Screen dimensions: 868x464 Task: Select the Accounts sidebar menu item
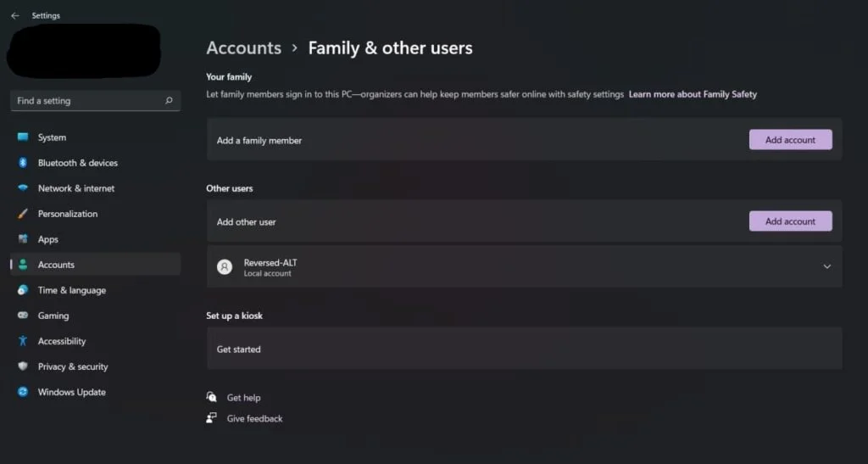(x=56, y=265)
